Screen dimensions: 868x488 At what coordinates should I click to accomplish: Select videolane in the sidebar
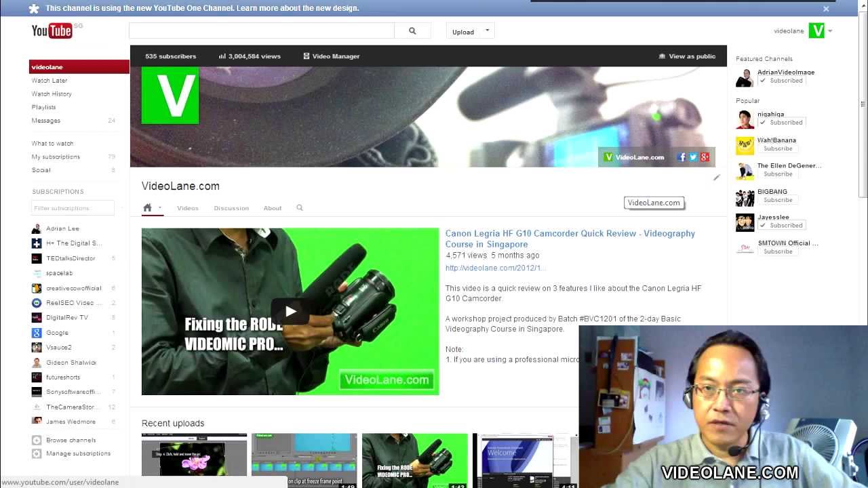click(x=79, y=67)
